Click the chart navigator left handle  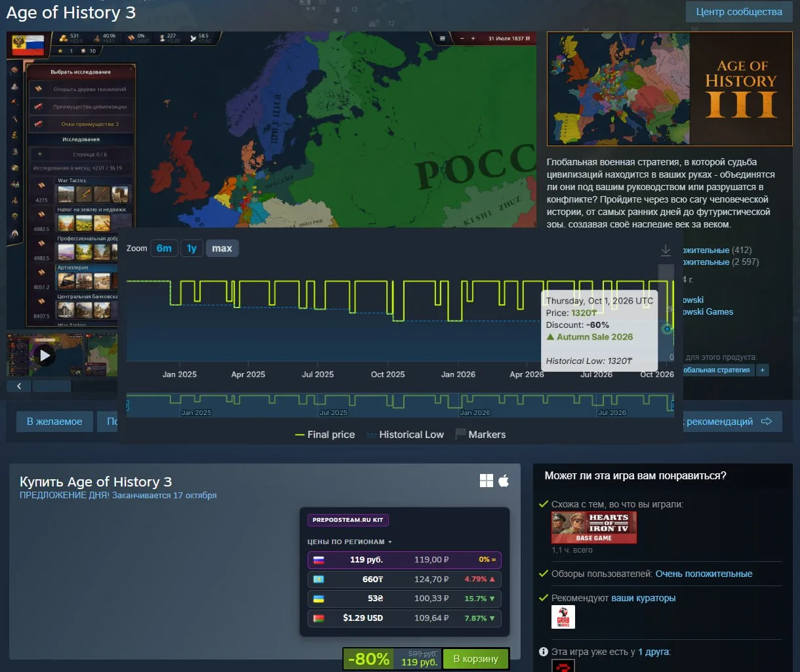pyautogui.click(x=128, y=406)
